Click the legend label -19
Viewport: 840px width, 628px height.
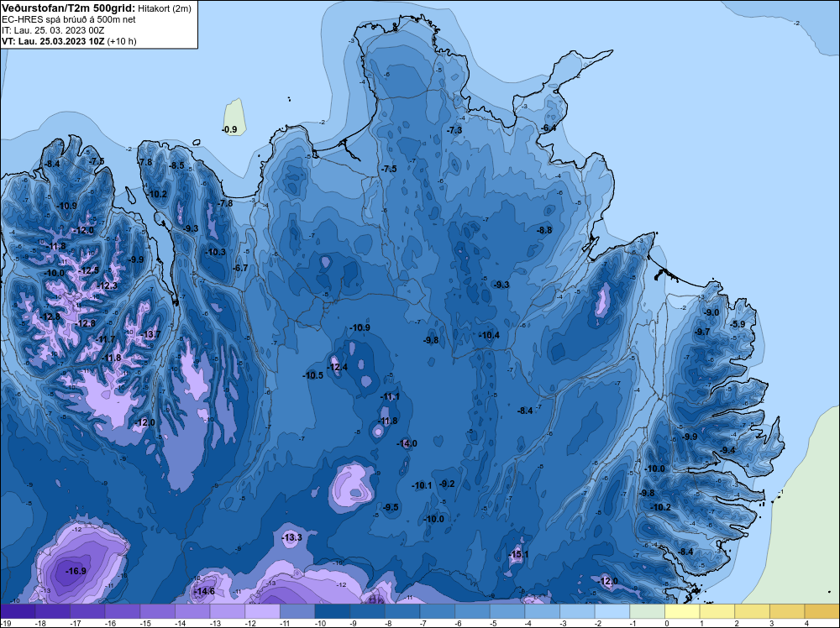pyautogui.click(x=5, y=623)
